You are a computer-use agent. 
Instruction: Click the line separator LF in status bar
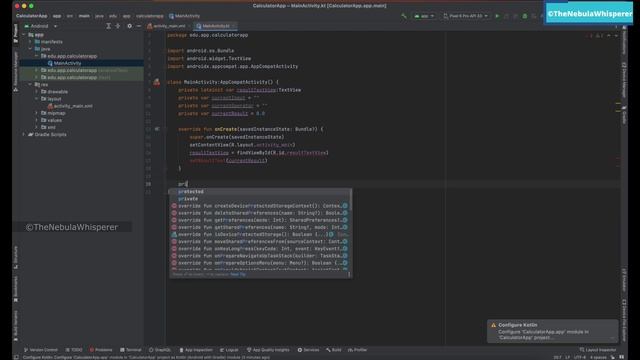tap(567, 357)
